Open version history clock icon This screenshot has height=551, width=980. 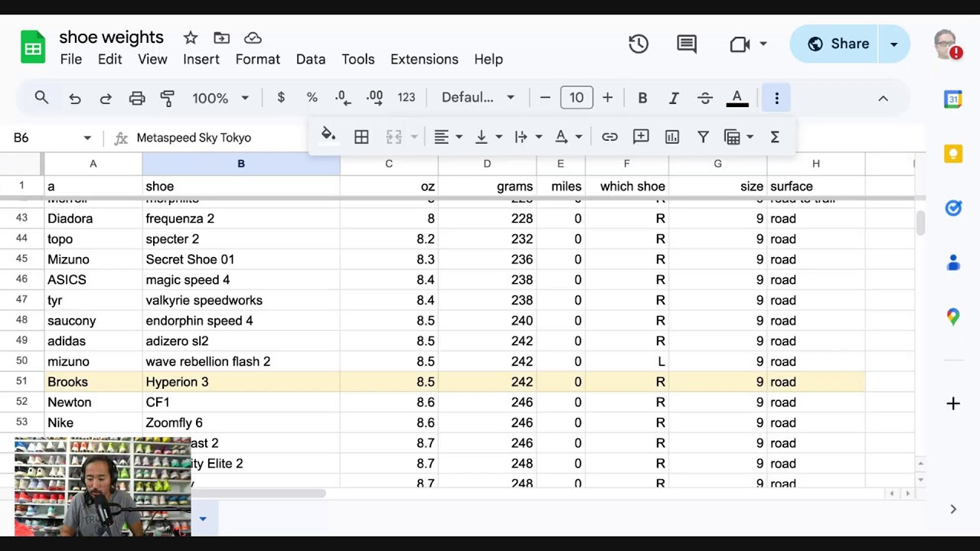pyautogui.click(x=639, y=44)
